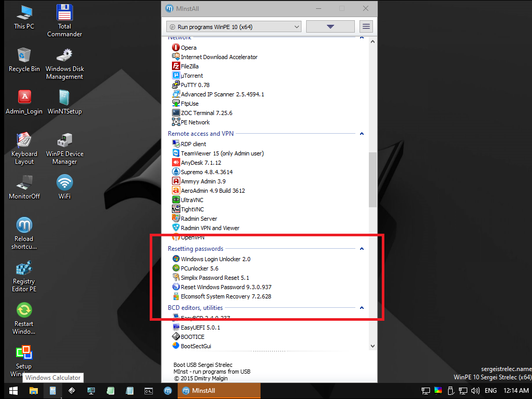The height and width of the screenshot is (399, 532).
Task: Open File Explorer from the taskbar
Action: [33, 391]
